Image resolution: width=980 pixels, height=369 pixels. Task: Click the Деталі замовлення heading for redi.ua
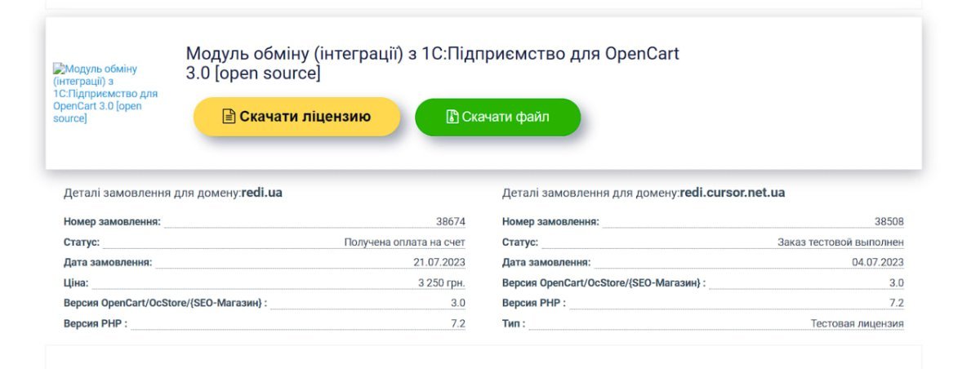pyautogui.click(x=173, y=193)
